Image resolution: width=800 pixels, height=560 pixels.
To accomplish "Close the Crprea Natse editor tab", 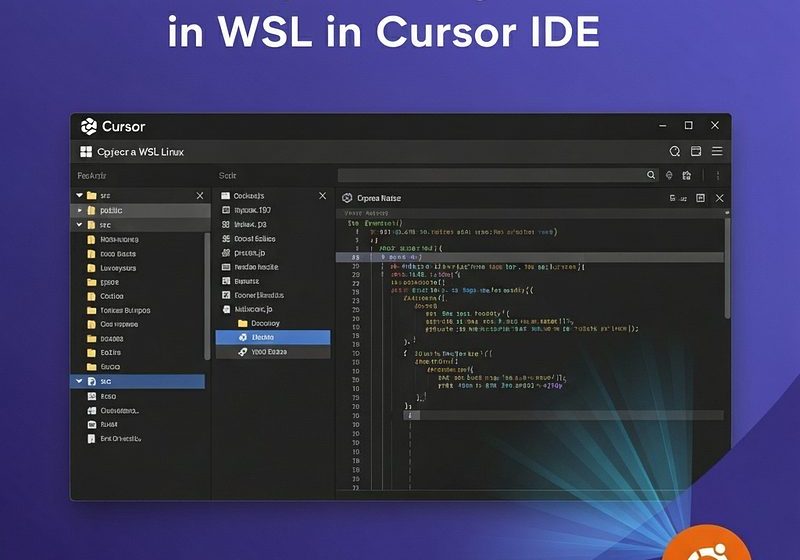I will [719, 198].
